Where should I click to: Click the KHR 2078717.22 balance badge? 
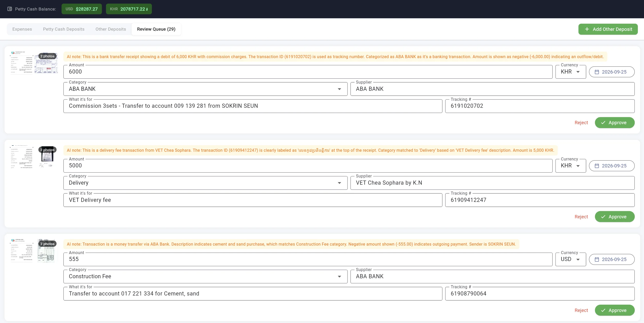129,9
